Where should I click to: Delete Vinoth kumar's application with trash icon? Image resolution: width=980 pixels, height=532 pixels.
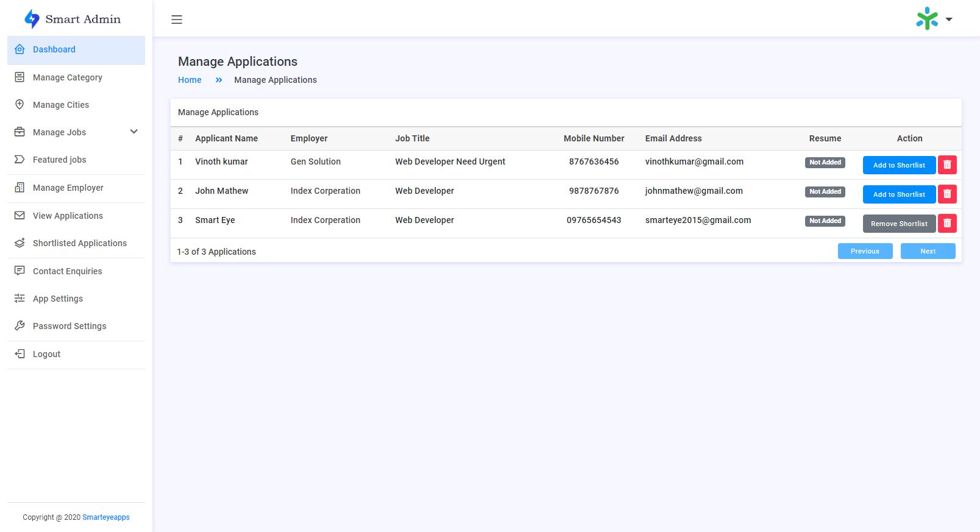point(947,165)
